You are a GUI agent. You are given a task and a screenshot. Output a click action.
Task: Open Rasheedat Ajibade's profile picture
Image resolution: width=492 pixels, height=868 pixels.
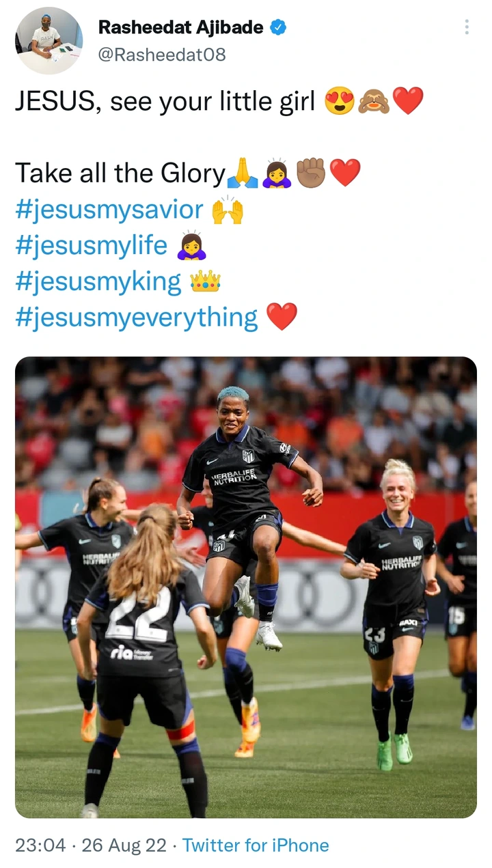49,41
